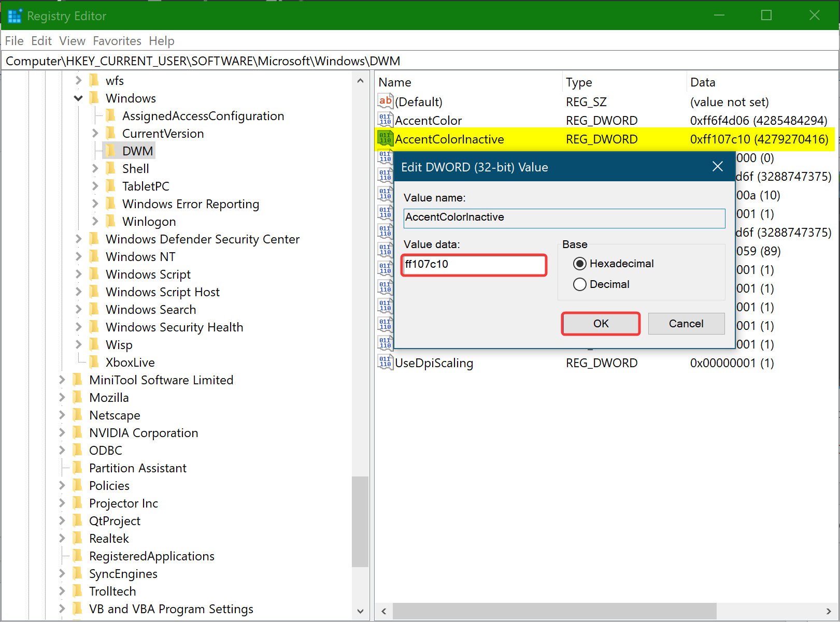
Task: Click the Data column header
Action: [761, 82]
